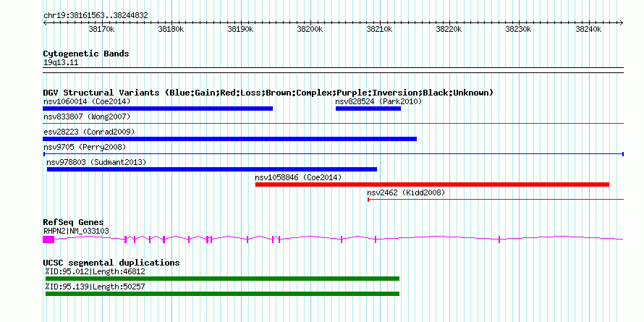Click the RHPN2 first magenta exon block
Viewport: 644px width, 322px height.
[x=48, y=240]
